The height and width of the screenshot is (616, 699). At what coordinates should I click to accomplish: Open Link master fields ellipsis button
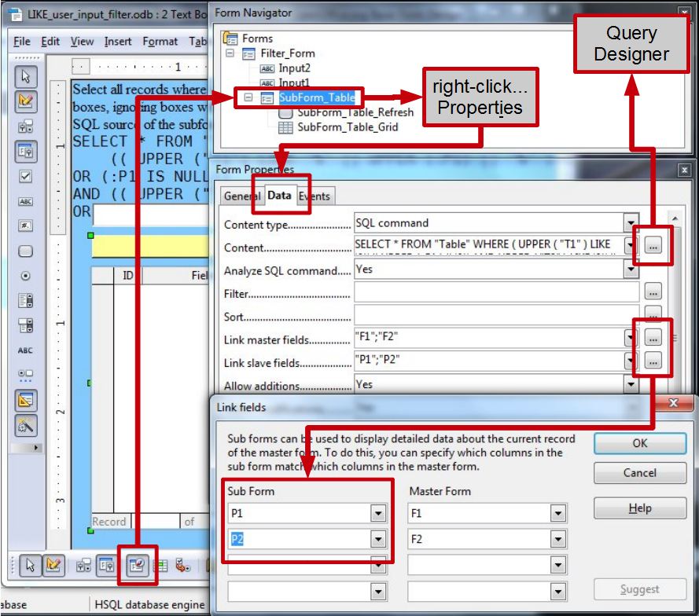pyautogui.click(x=653, y=337)
